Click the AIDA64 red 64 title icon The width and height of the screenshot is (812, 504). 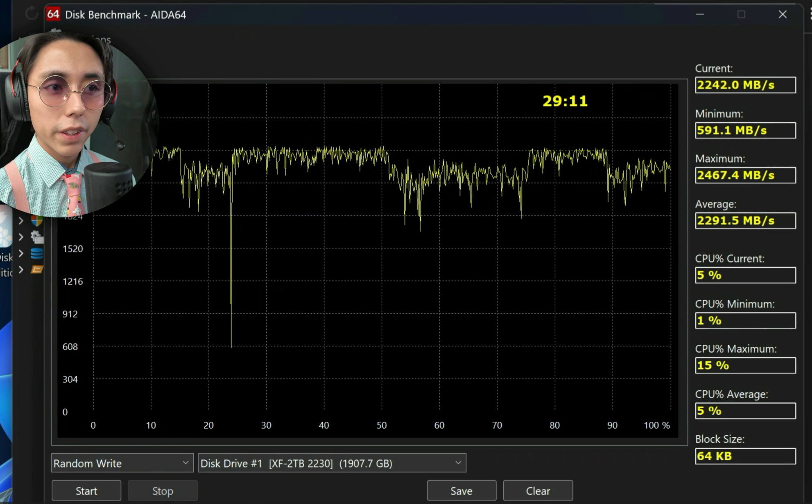point(53,14)
